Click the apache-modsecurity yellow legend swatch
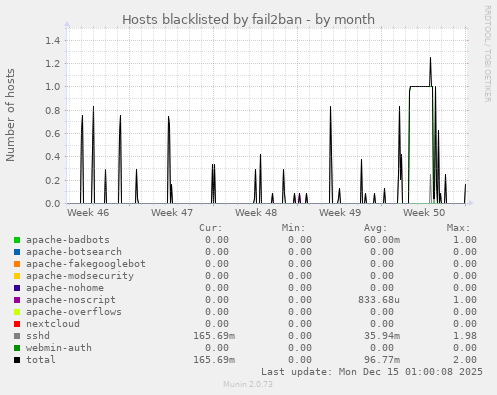The image size is (497, 395). [17, 276]
